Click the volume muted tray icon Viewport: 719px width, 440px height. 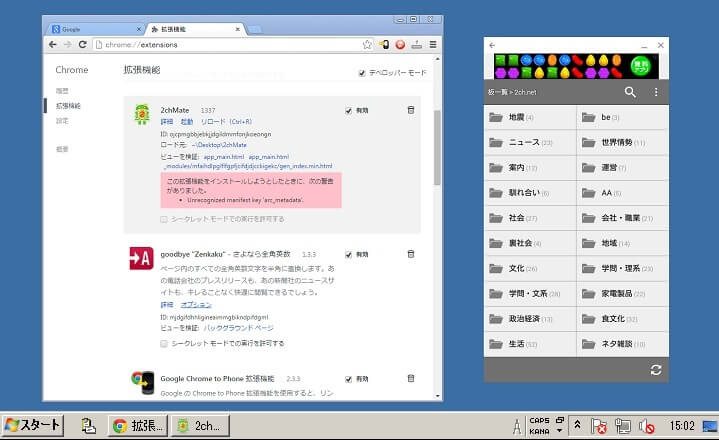646,426
